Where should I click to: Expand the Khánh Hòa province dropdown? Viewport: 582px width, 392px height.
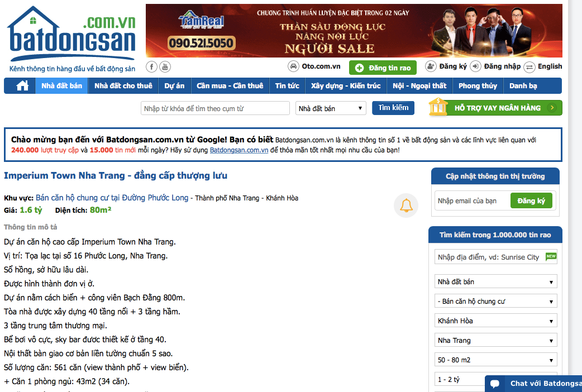pyautogui.click(x=495, y=321)
